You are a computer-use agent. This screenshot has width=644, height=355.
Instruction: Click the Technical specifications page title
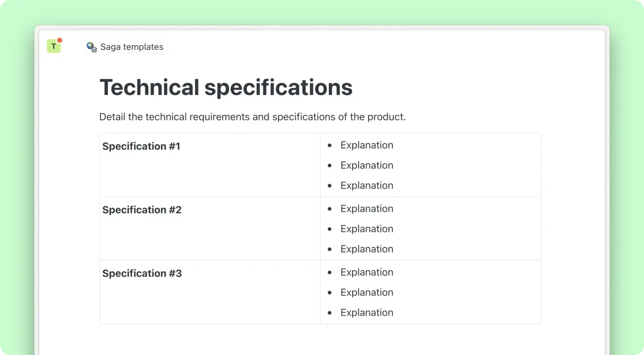(225, 87)
